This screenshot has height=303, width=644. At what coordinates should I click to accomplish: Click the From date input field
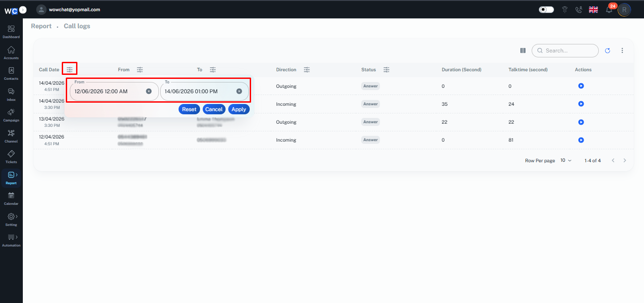(114, 91)
